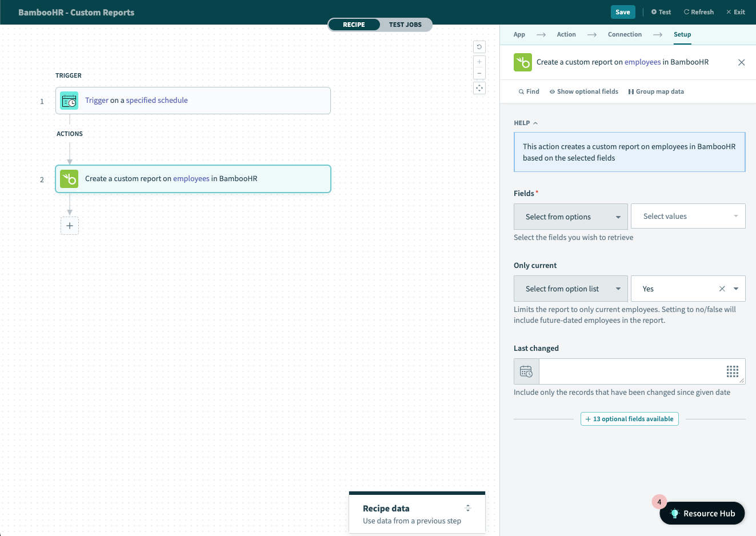Click the undo icon above the zoom controls

click(479, 46)
